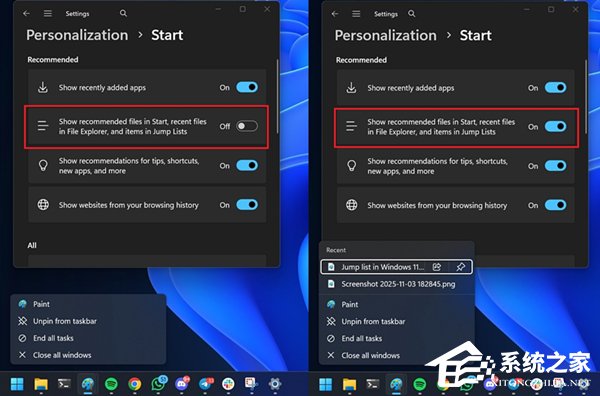Open File Explorer on right screenshot's taskbar
The height and width of the screenshot is (396, 600).
(349, 384)
